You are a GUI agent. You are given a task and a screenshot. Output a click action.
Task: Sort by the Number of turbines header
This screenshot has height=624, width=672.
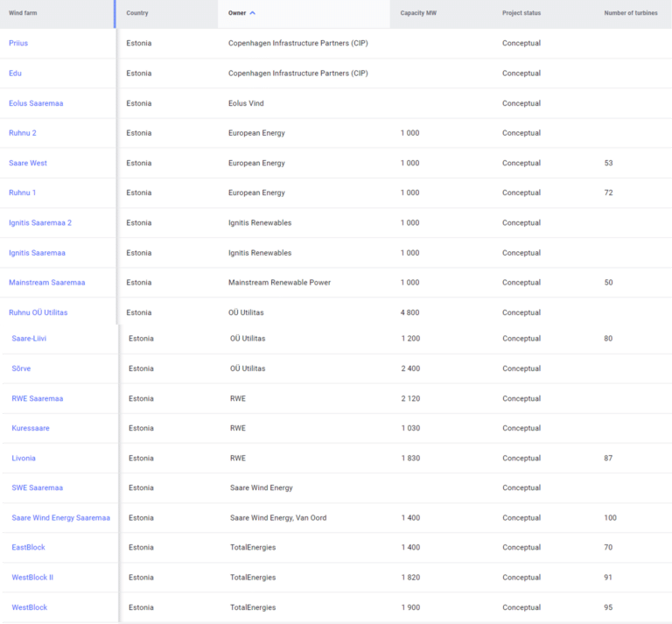630,13
